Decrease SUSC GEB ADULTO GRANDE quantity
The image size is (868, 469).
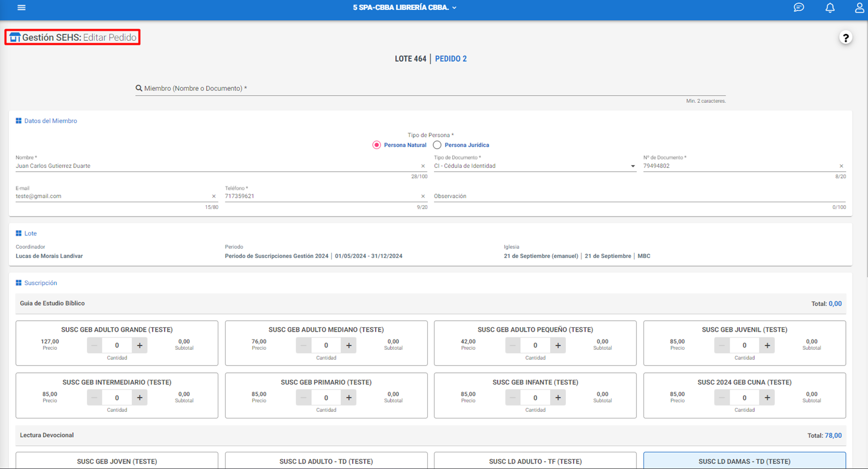[94, 345]
